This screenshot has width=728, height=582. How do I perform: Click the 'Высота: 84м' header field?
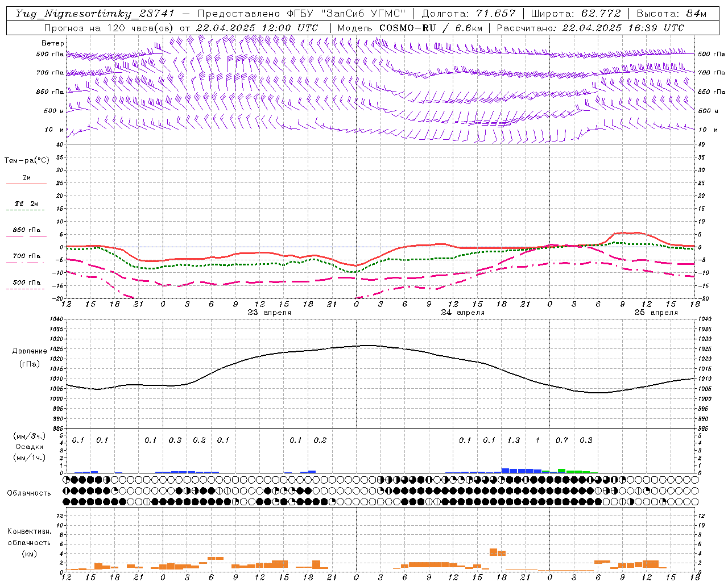[x=671, y=14]
